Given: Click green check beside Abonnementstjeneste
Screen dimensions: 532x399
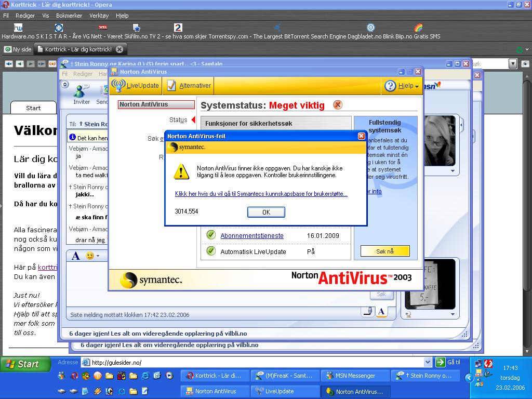Looking at the screenshot, I should (x=211, y=235).
